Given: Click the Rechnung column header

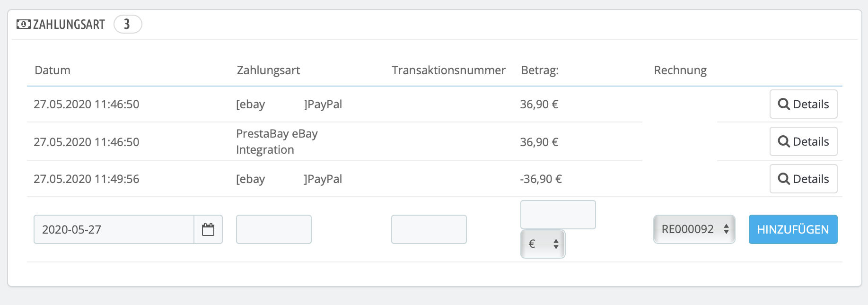Looking at the screenshot, I should (x=680, y=70).
